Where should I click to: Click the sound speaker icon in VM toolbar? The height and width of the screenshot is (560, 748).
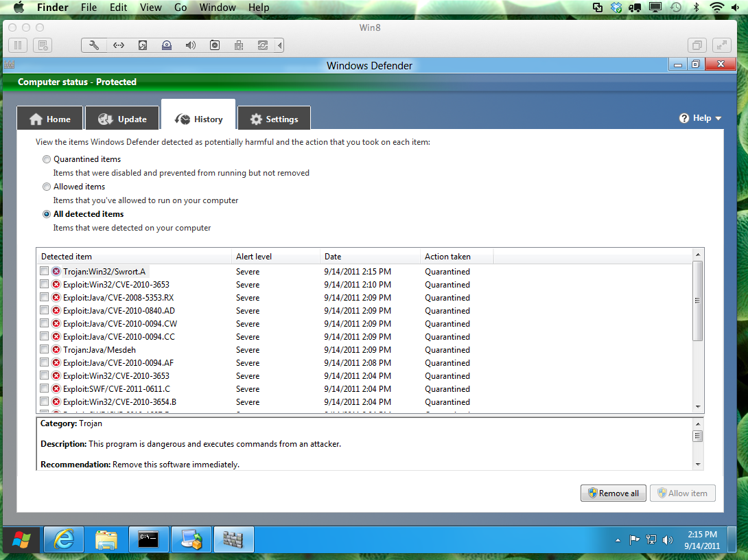pos(191,45)
